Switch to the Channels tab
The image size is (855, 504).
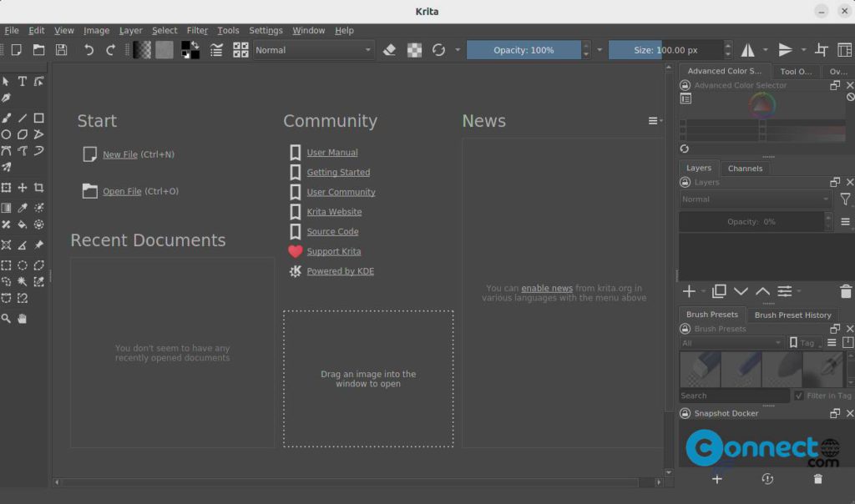click(745, 168)
